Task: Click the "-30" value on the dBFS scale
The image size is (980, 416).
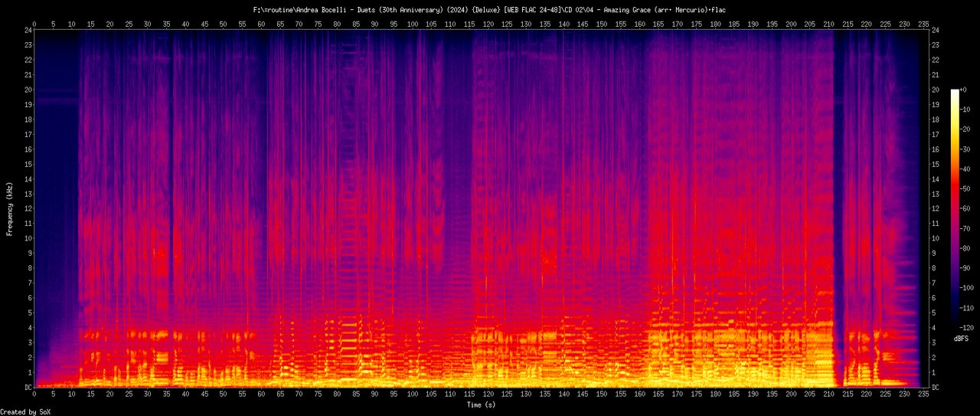Action: point(966,149)
